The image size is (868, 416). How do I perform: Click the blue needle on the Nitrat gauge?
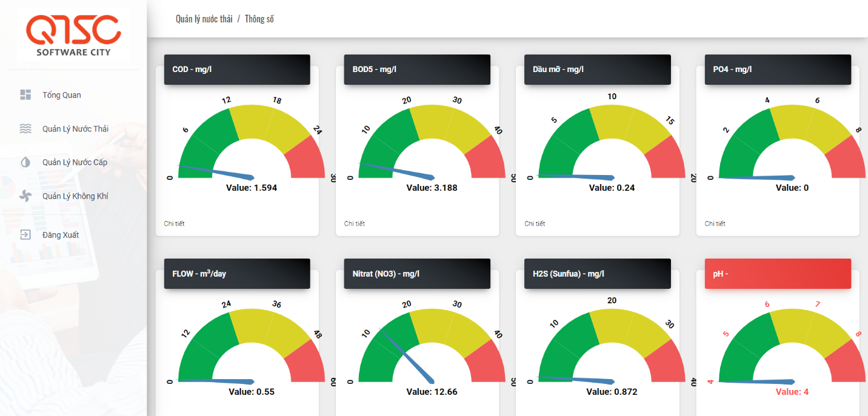click(407, 355)
